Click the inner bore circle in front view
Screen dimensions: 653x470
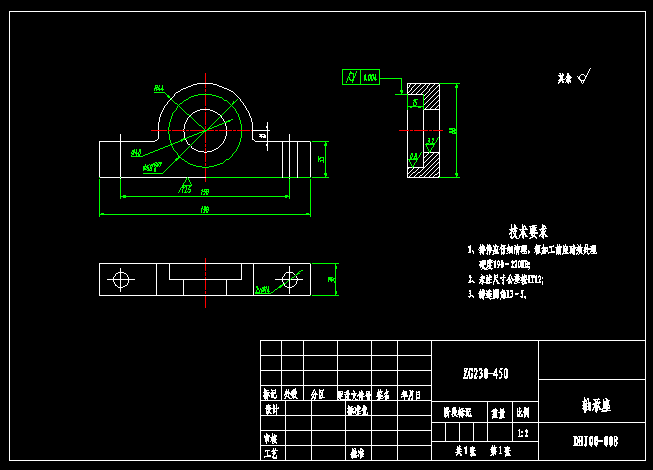click(205, 131)
